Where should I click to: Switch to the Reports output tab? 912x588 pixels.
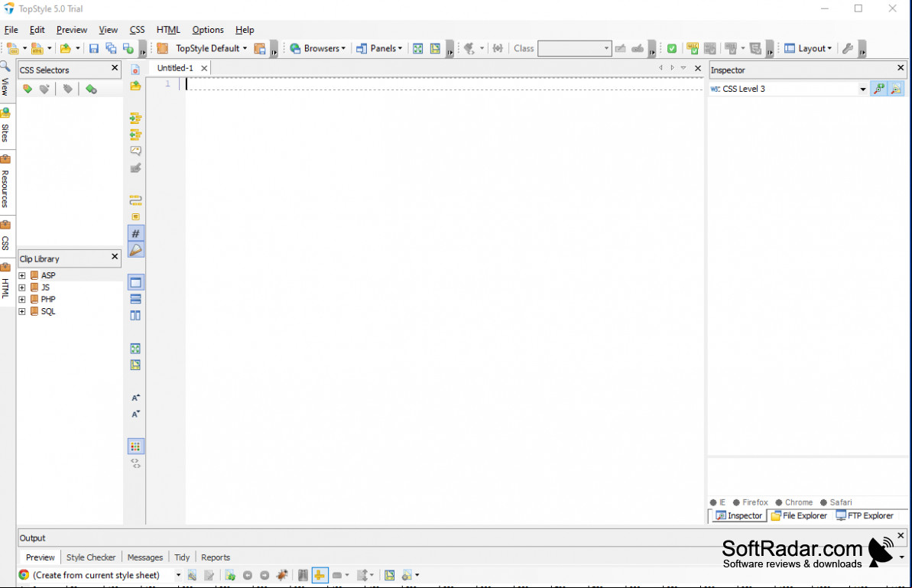coord(216,557)
